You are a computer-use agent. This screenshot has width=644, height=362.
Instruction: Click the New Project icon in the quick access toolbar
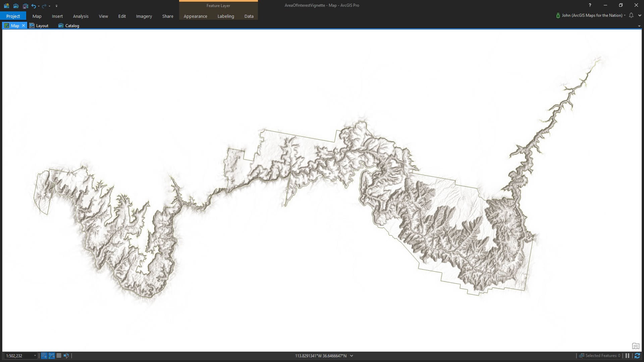[6, 6]
